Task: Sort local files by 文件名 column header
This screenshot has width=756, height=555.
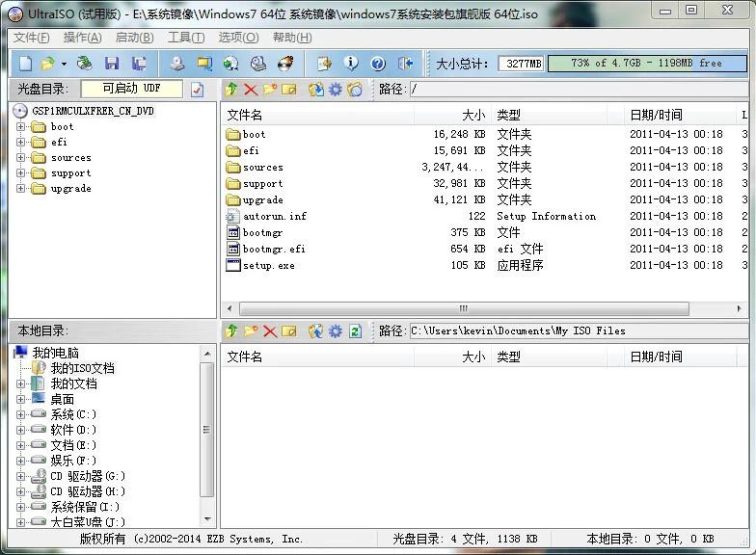Action: pyautogui.click(x=318, y=357)
